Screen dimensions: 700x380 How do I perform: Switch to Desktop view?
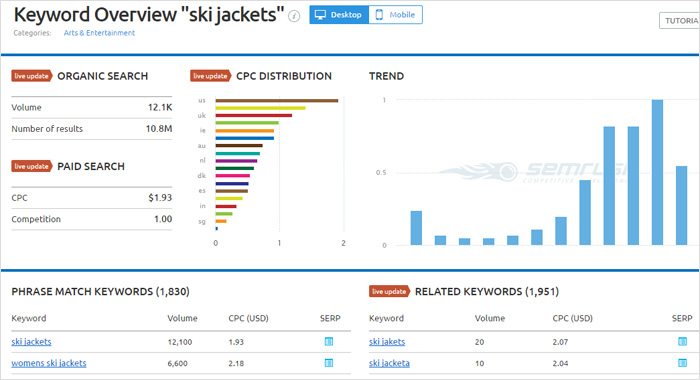tap(339, 15)
